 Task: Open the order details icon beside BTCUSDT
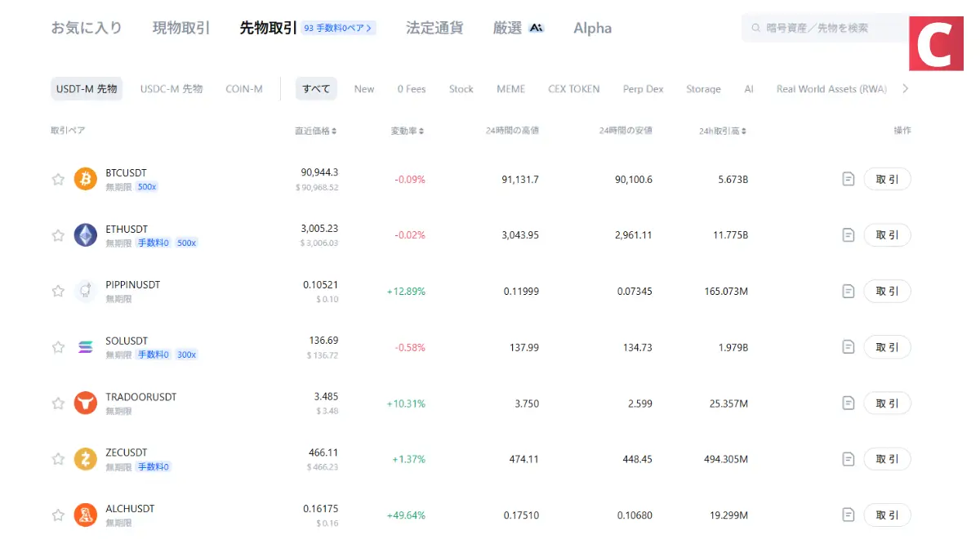point(848,178)
